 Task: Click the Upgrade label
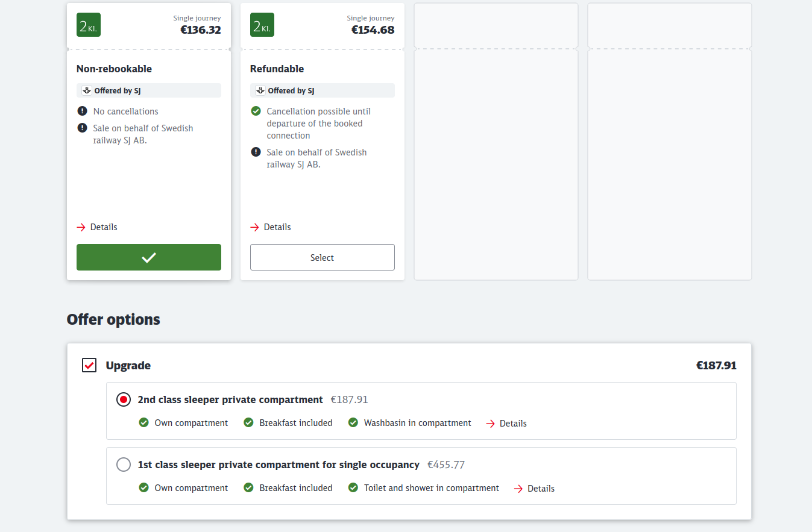[128, 366]
